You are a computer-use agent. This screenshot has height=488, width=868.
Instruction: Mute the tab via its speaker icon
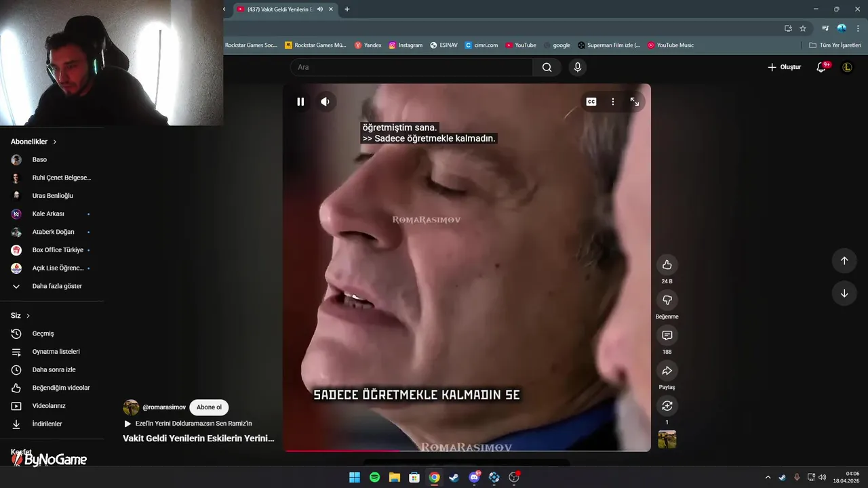coord(320,9)
